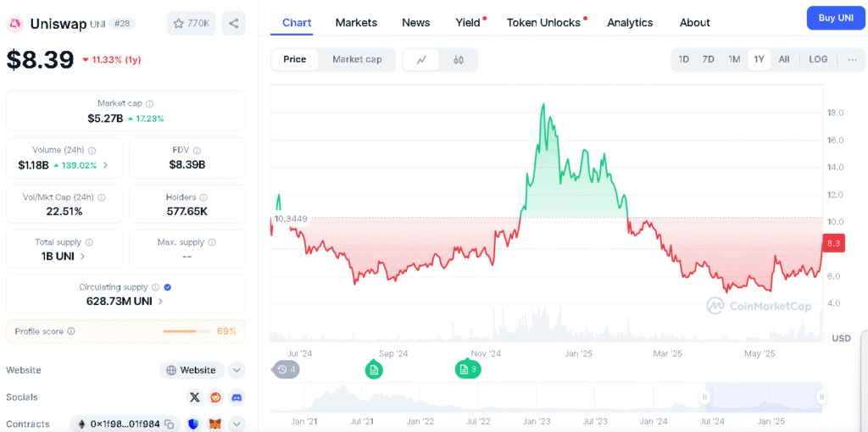Open the X (Twitter) social link
This screenshot has width=868, height=432.
(195, 396)
